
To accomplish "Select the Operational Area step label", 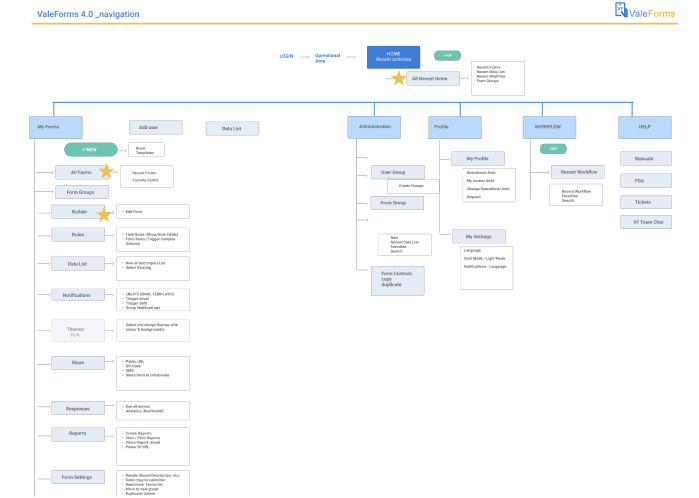I will [327, 58].
